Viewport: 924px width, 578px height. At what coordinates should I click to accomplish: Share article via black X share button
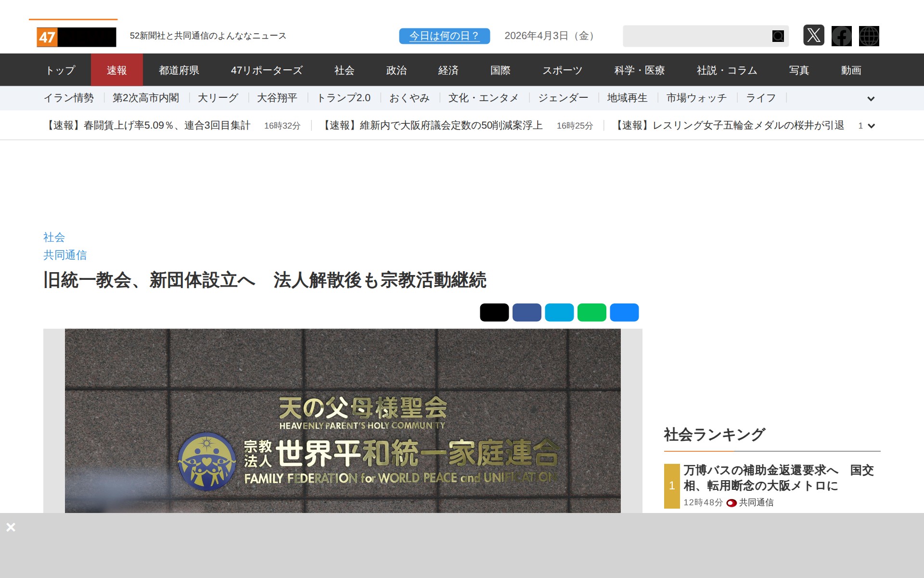(494, 312)
